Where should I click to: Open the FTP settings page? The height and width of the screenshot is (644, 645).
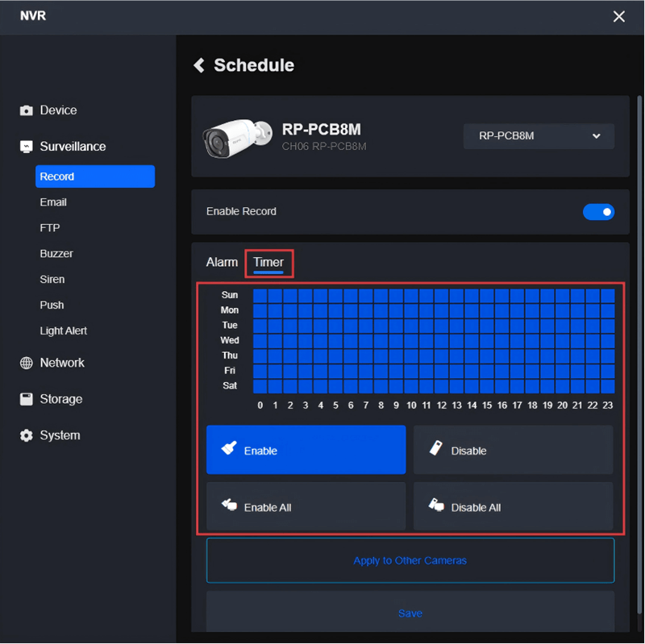tap(50, 228)
